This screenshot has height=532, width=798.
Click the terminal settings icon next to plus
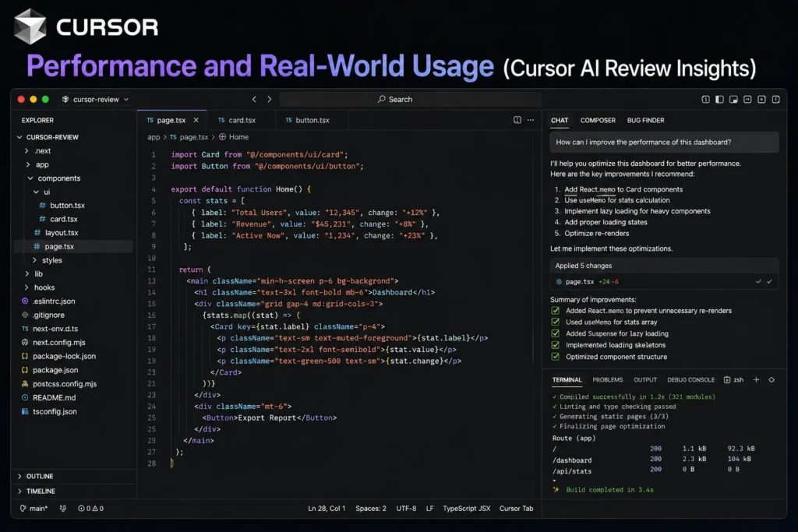[x=772, y=380]
